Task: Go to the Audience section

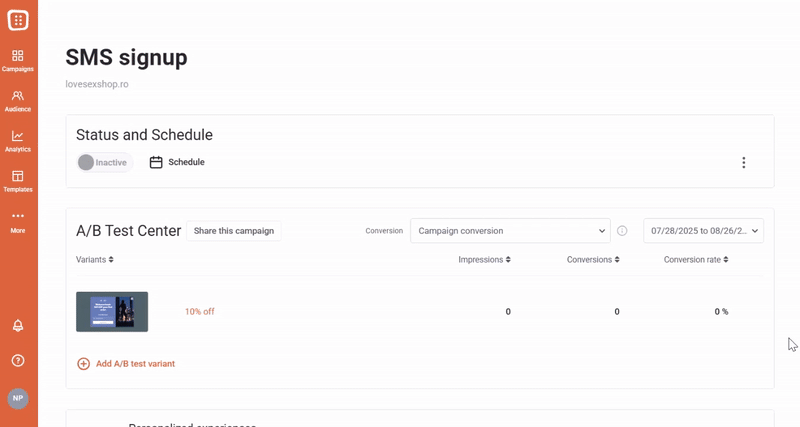Action: pyautogui.click(x=18, y=100)
